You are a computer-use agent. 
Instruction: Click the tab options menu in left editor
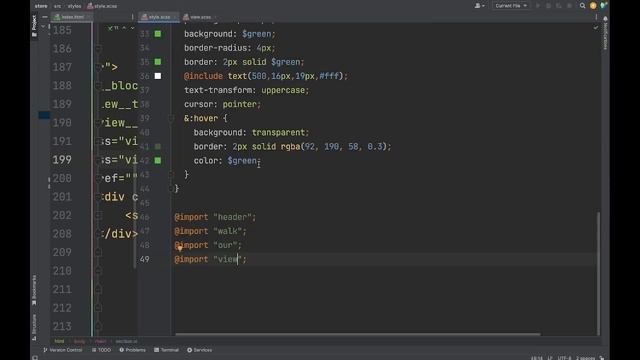(132, 17)
